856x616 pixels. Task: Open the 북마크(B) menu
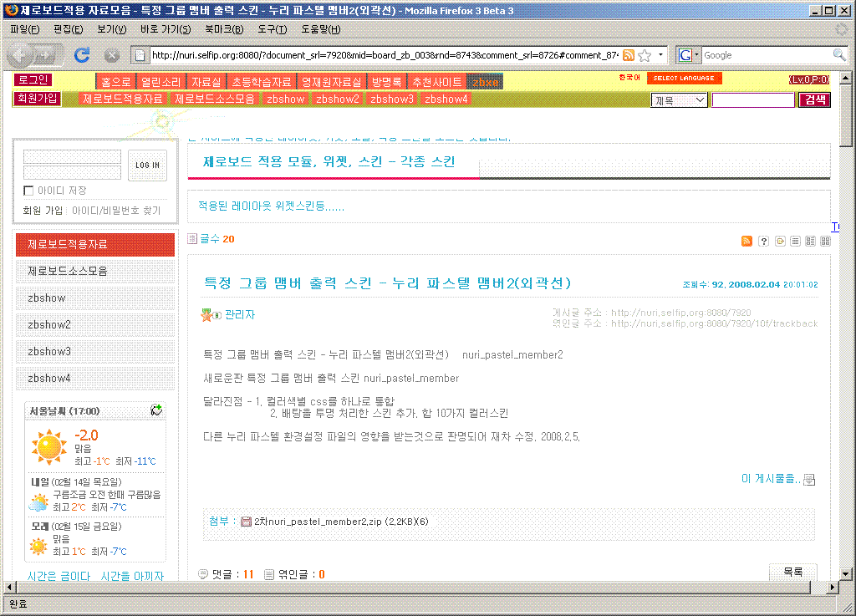(x=224, y=29)
